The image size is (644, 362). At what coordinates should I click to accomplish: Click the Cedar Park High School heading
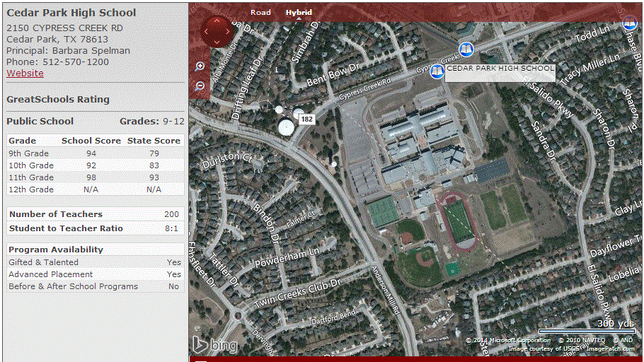click(71, 13)
